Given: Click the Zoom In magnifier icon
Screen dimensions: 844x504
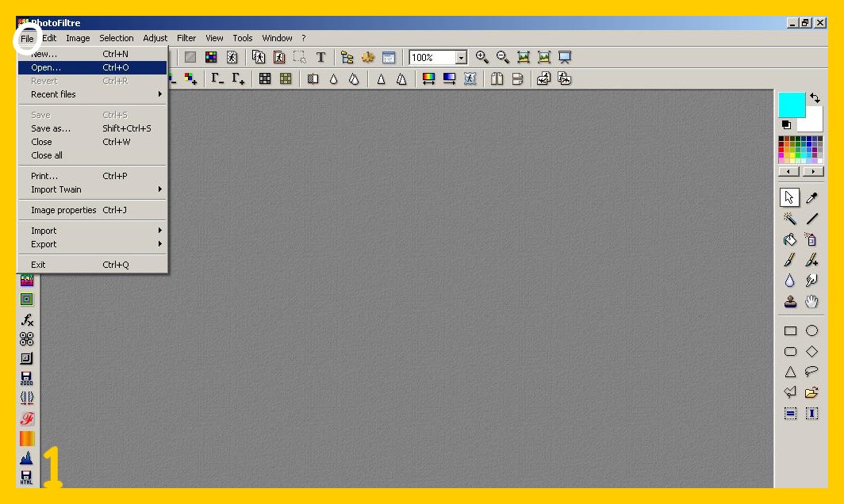Looking at the screenshot, I should tap(481, 57).
